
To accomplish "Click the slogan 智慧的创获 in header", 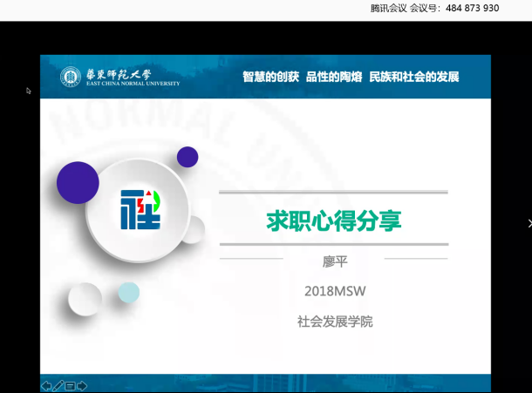I will [x=270, y=77].
